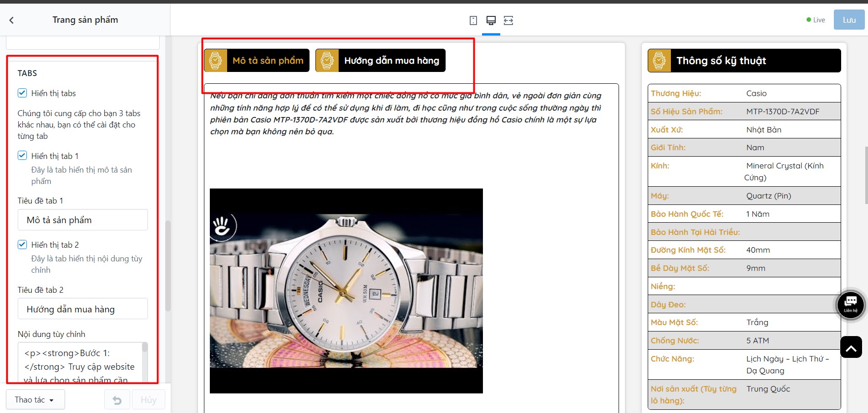Click the Dây Đeo label
Image resolution: width=868 pixels, height=413 pixels.
pos(668,305)
